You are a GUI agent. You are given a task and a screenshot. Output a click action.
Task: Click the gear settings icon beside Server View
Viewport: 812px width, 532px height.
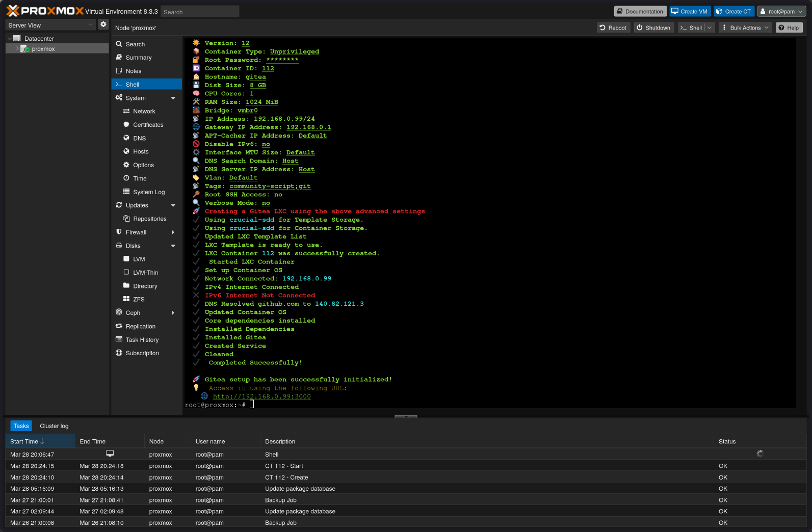click(x=103, y=24)
